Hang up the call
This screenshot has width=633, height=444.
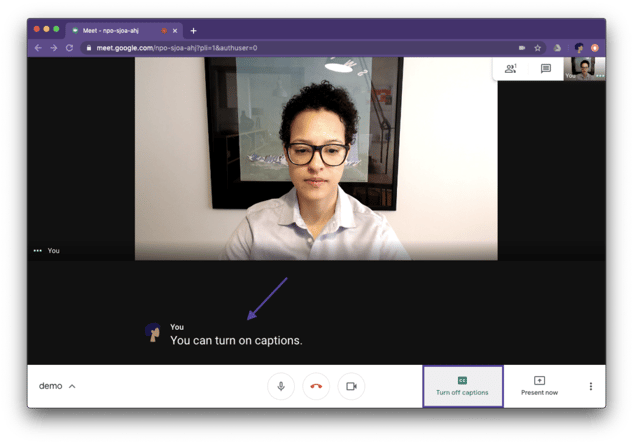(x=316, y=386)
